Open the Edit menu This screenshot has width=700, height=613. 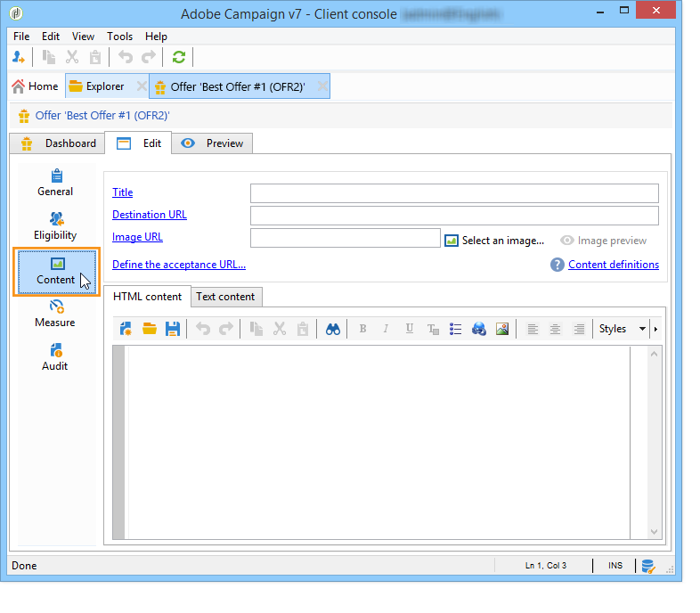pyautogui.click(x=51, y=37)
